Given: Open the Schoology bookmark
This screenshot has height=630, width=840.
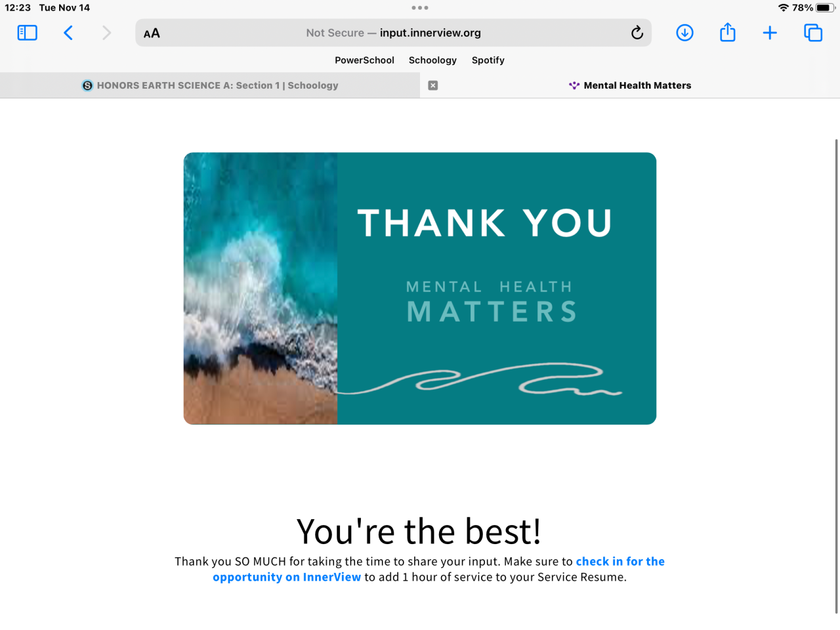Looking at the screenshot, I should click(432, 60).
